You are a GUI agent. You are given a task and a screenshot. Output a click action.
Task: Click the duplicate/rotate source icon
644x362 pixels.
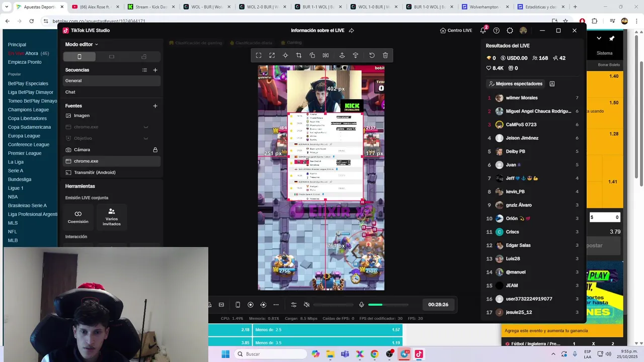pyautogui.click(x=312, y=55)
